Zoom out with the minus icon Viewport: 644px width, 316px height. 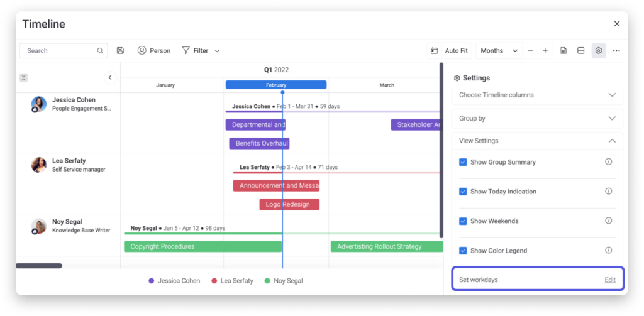(530, 51)
